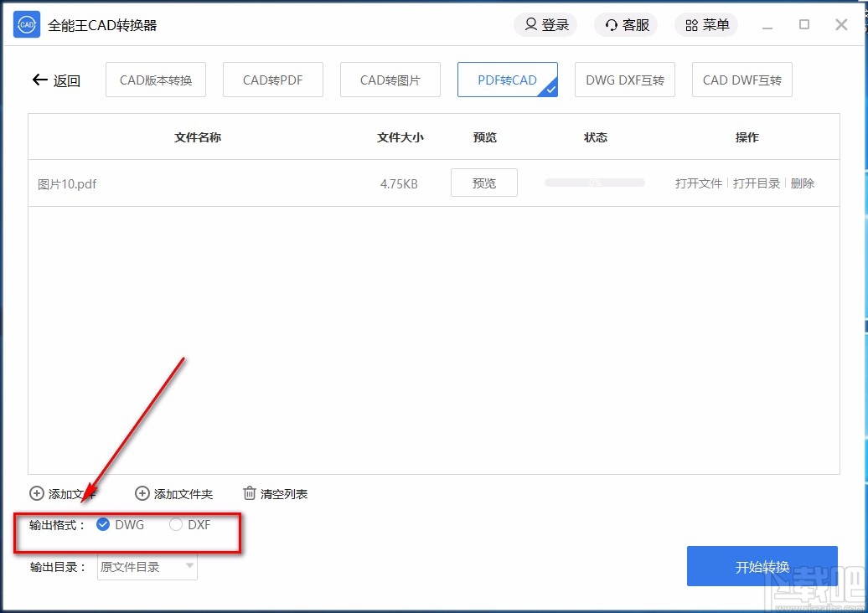Click the 预览 preview button for 图片10.pdf
Screen dimensions: 868x613
[x=483, y=183]
